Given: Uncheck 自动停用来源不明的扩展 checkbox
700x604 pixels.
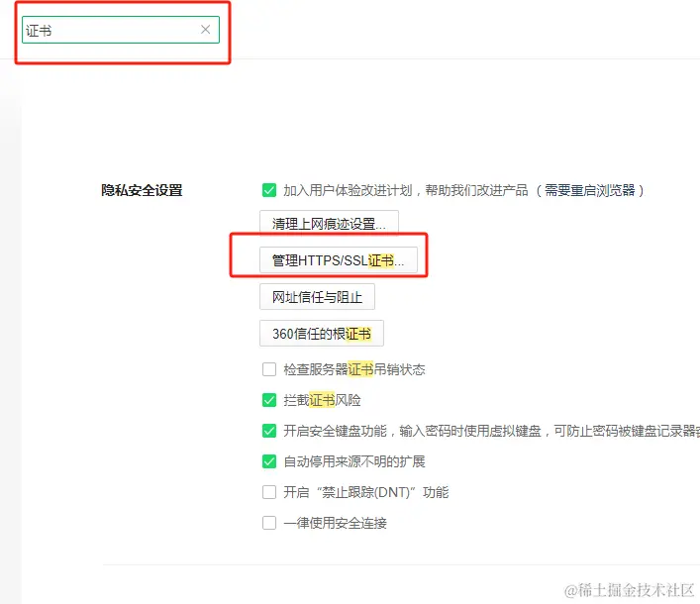Looking at the screenshot, I should (x=269, y=461).
